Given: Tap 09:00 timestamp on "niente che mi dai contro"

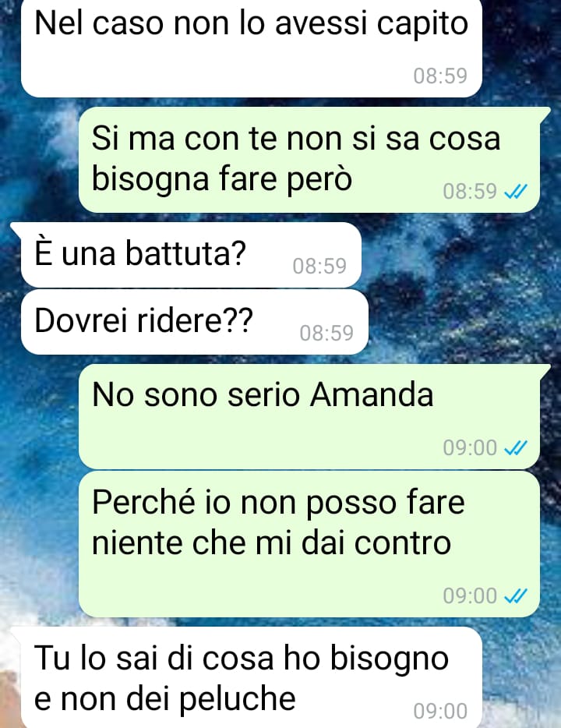Looking at the screenshot, I should 470,595.
